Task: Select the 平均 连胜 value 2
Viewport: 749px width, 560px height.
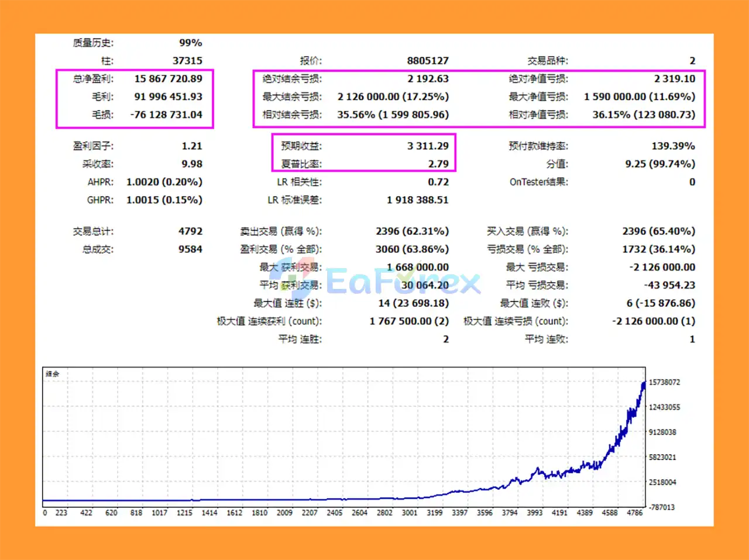Action: point(446,339)
